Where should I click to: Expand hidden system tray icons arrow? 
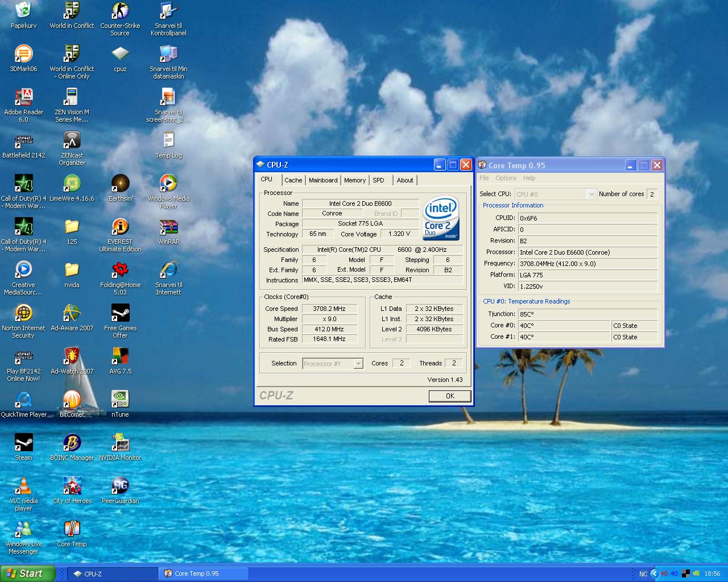(654, 574)
